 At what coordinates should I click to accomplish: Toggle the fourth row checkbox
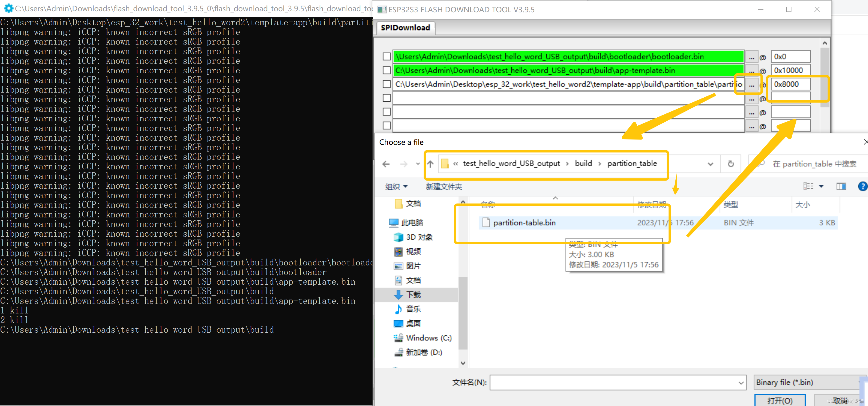[x=387, y=98]
